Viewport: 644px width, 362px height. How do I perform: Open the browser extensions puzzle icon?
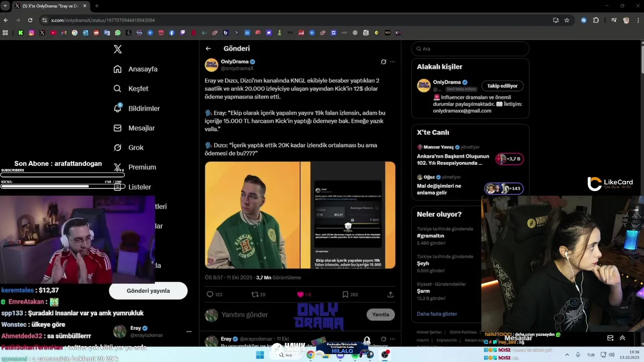596,20
